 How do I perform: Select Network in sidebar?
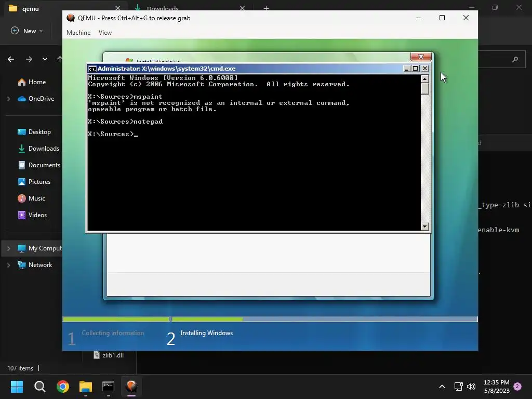click(x=40, y=265)
